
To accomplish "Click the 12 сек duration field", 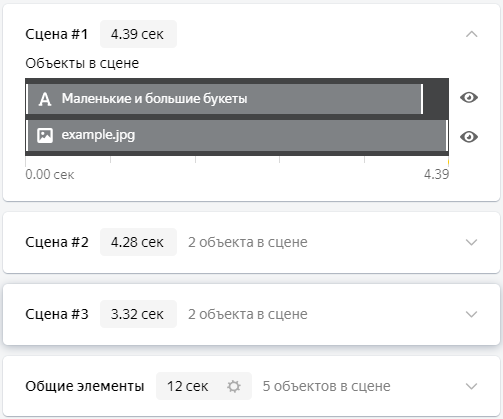I will click(x=188, y=386).
